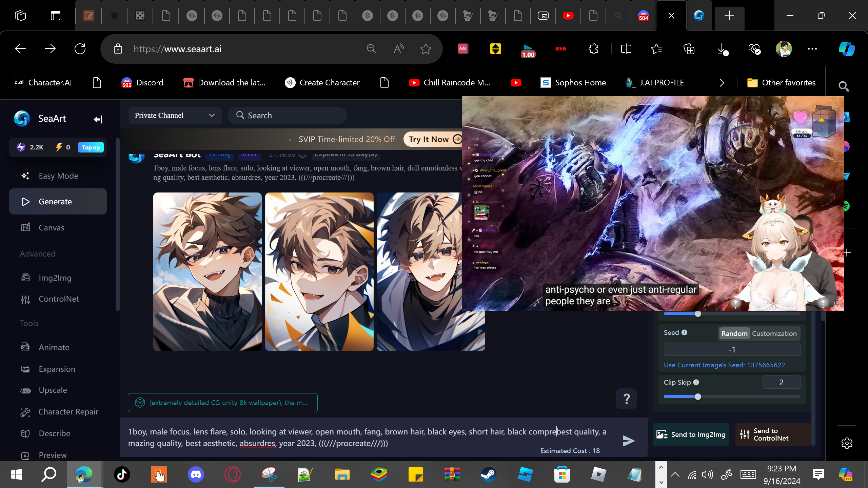Open the tab actions menu
The width and height of the screenshot is (868, 488).
tap(56, 16)
